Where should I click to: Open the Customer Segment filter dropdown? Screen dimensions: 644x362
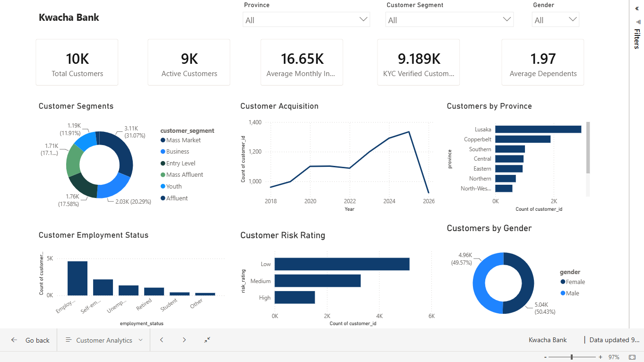pos(449,20)
